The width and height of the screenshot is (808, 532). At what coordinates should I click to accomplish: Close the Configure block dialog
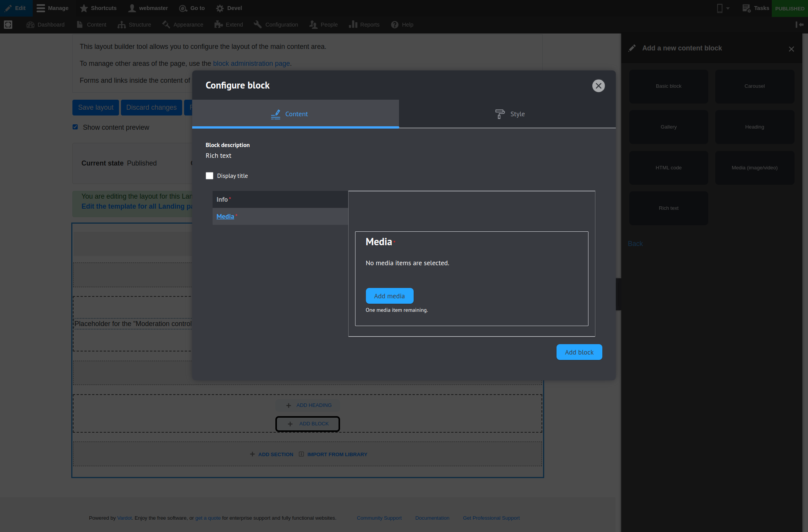click(x=598, y=85)
